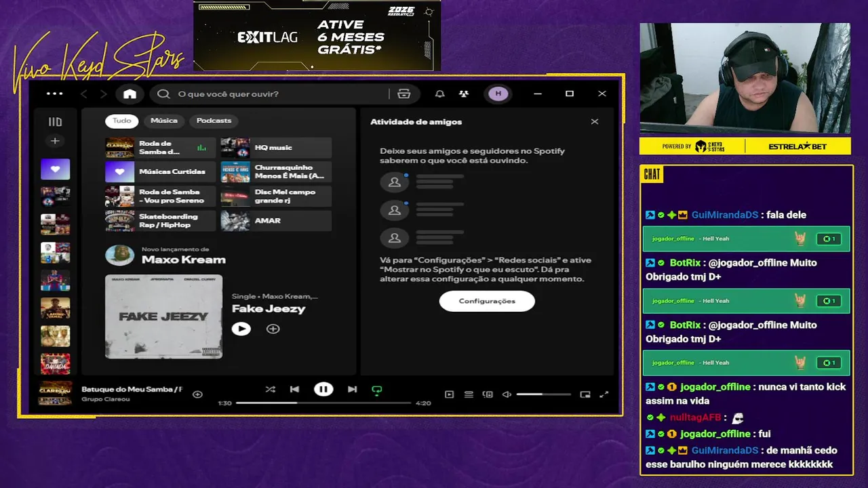
Task: Open the Browse icon in search bar
Action: point(404,94)
